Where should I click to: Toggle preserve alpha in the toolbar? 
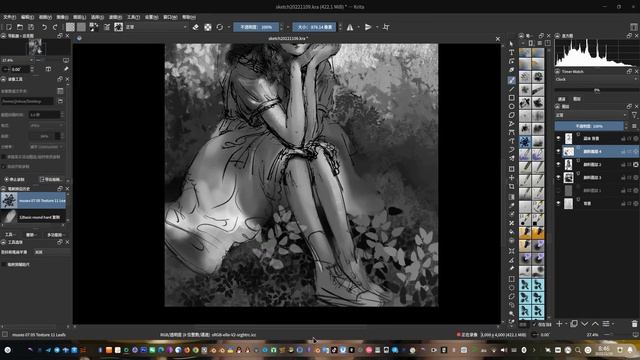click(x=208, y=27)
